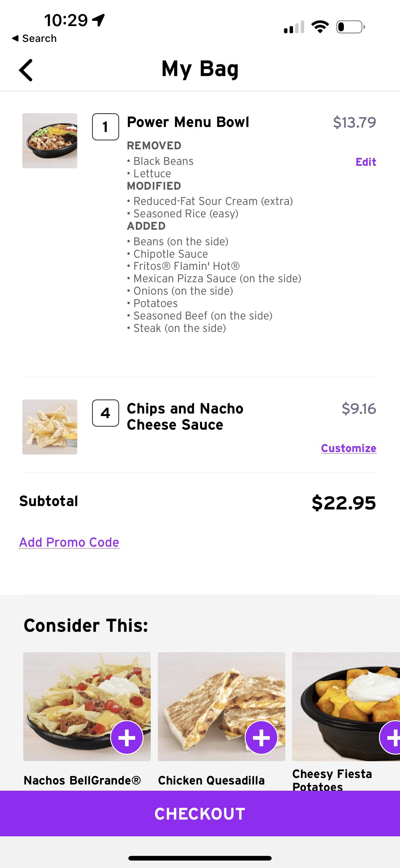Add Chicken Quesadilla with plus icon
The image size is (400, 868).
(x=261, y=738)
